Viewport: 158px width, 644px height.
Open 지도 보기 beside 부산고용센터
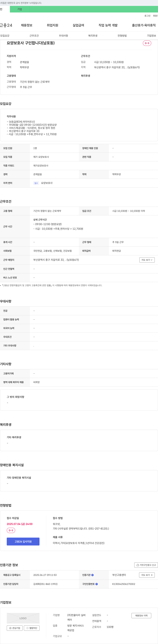147,575
